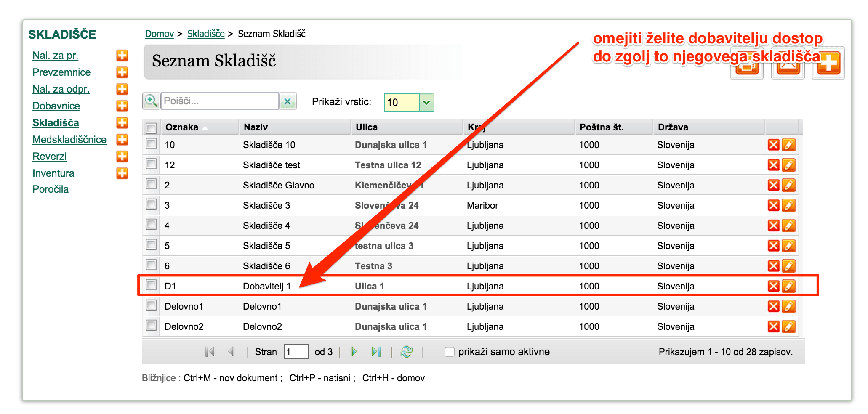868x414 pixels.
Task: Sort by the Oznaka column header
Action: (x=182, y=127)
